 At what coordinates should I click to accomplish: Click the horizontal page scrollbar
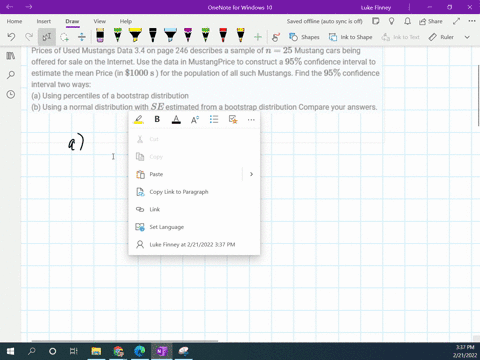pos(125,341)
